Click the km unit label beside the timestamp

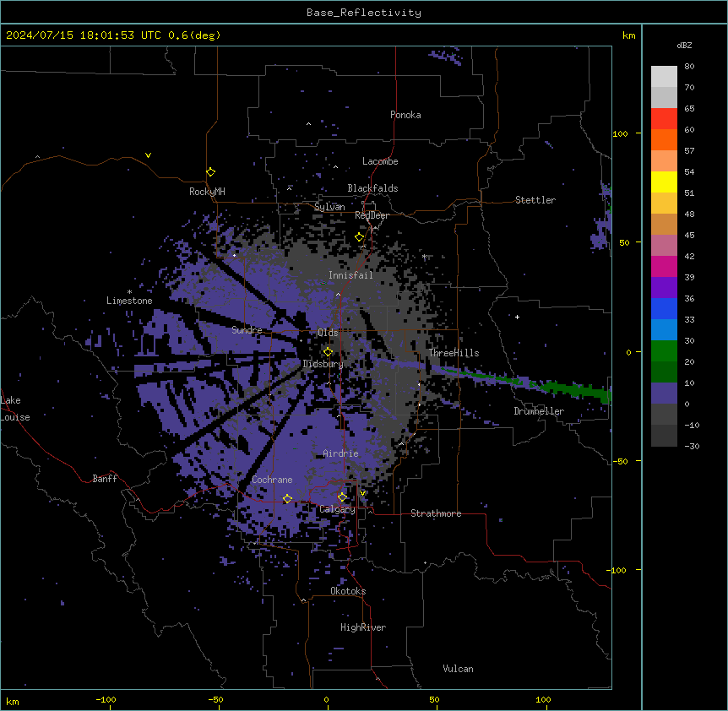628,35
